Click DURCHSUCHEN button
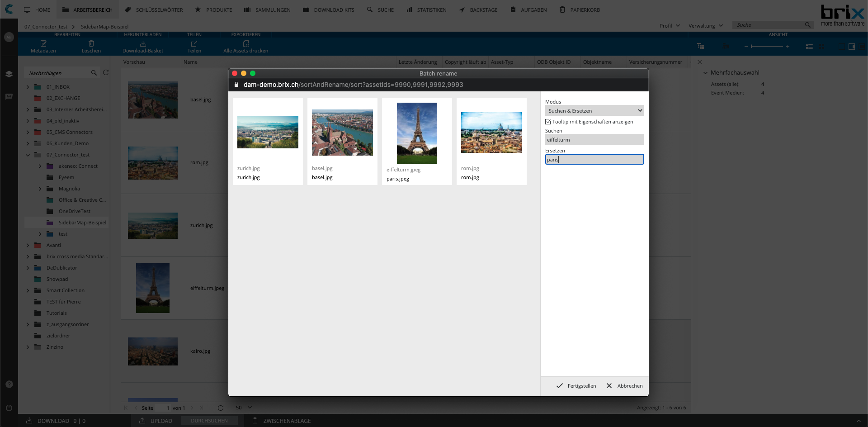 (209, 421)
